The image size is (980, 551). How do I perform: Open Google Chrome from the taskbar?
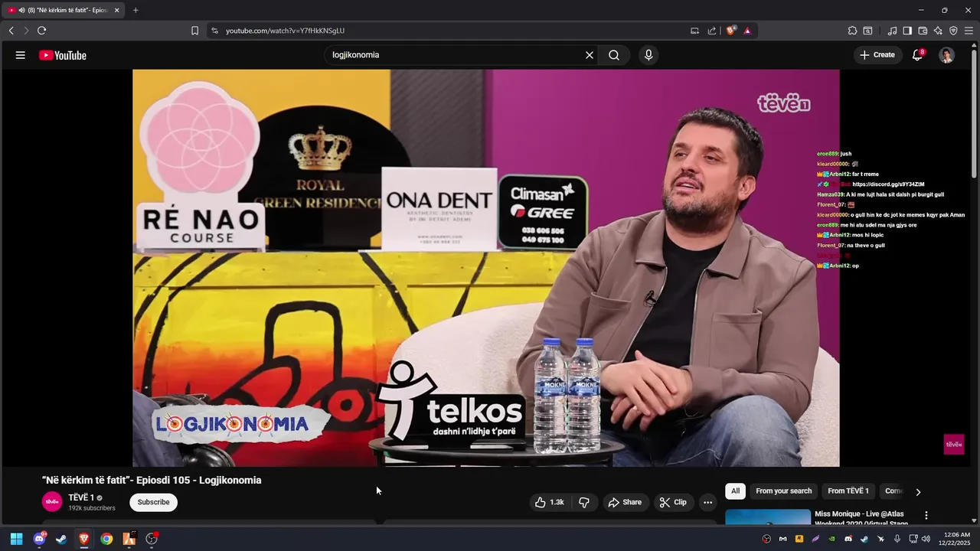(106, 539)
